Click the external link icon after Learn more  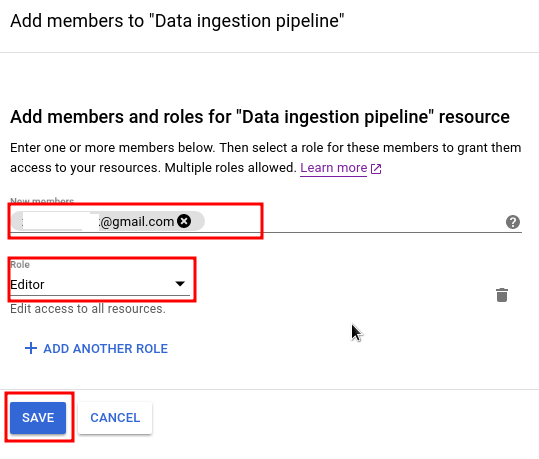376,169
